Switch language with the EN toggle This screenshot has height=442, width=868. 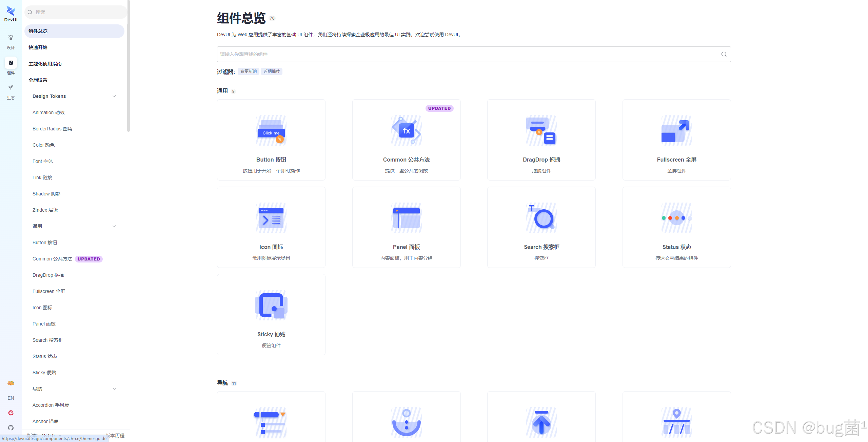click(x=11, y=398)
